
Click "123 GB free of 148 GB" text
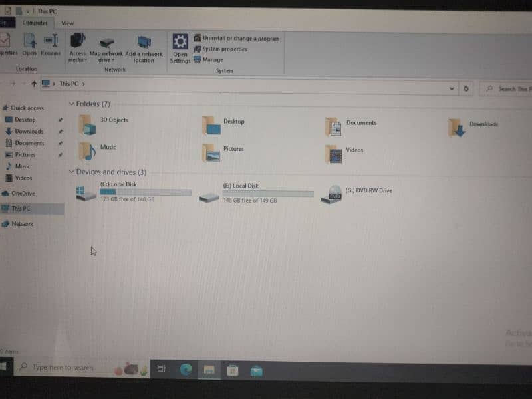tap(127, 199)
